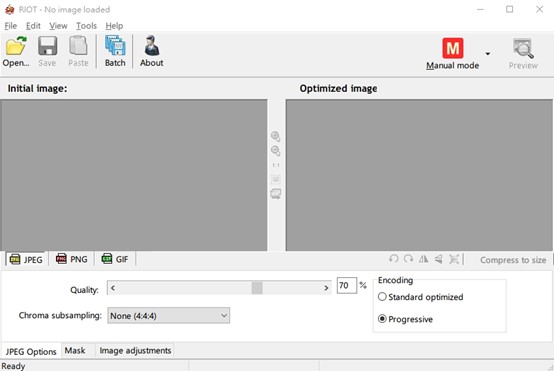The width and height of the screenshot is (554, 371).
Task: Click the resample image icon
Action: 454,259
